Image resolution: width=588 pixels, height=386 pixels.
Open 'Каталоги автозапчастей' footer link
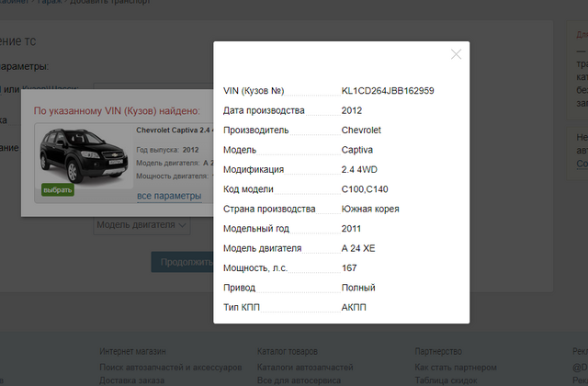pos(305,368)
